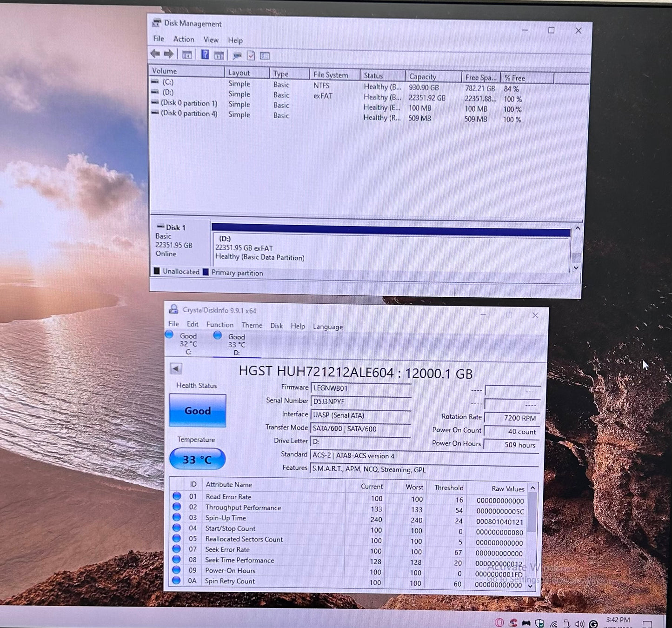Click the Forward arrow in Disk Management toolbar
672x628 pixels.
click(x=169, y=54)
